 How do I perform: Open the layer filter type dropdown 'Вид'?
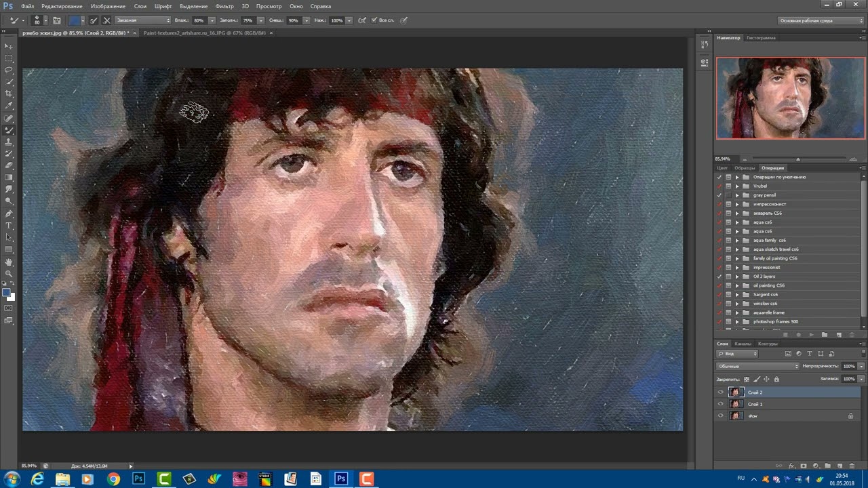coord(737,354)
